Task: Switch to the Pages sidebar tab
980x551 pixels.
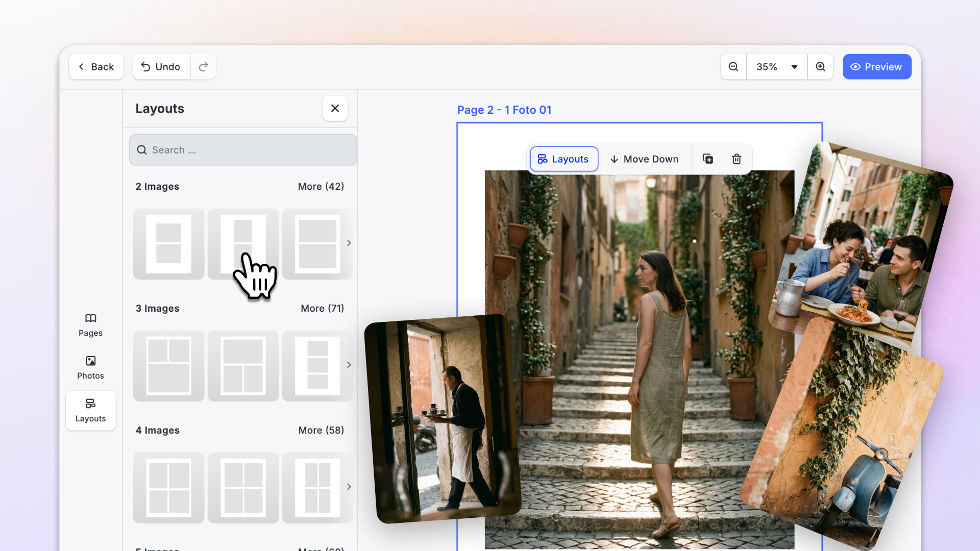Action: (90, 325)
